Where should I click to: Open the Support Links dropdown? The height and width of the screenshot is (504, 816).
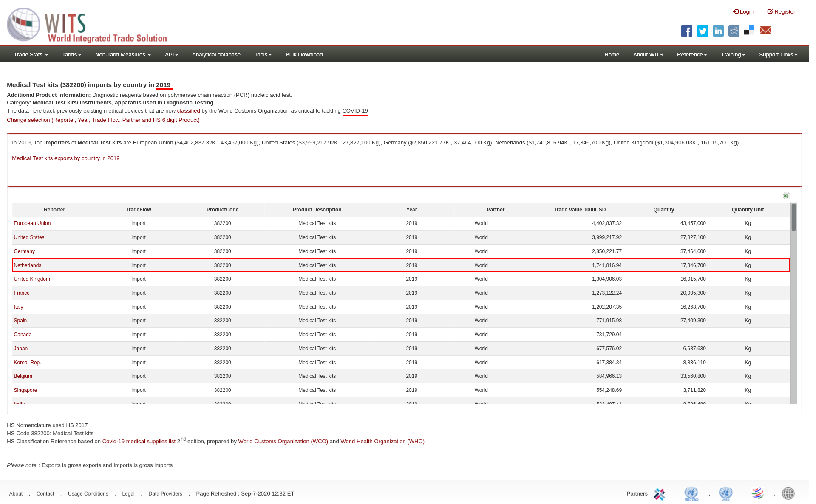pyautogui.click(x=778, y=55)
